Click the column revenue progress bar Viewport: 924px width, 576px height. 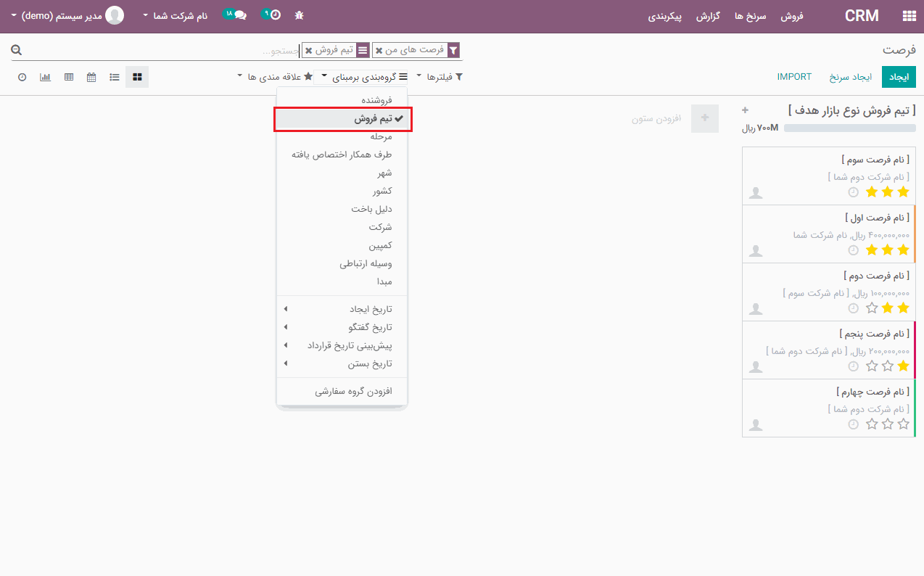[849, 128]
